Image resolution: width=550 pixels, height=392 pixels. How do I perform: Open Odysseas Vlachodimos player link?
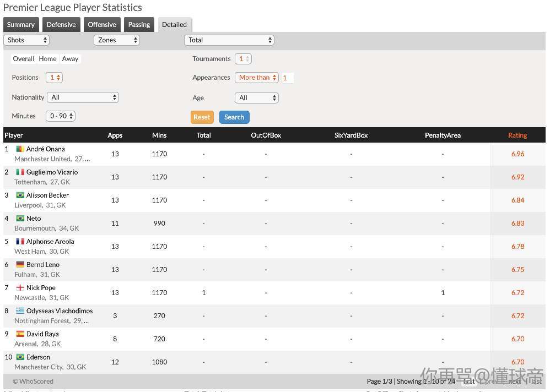click(60, 311)
